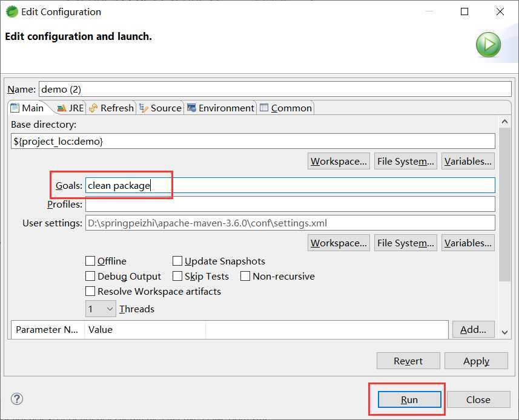Click the scrollbar down arrow
This screenshot has width=519, height=420.
coord(504,332)
